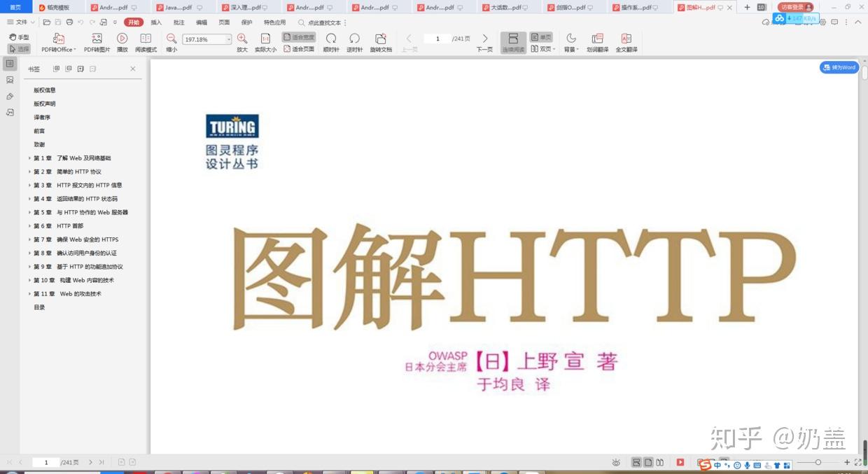Click the eye-protection icon in status bar

click(616, 463)
